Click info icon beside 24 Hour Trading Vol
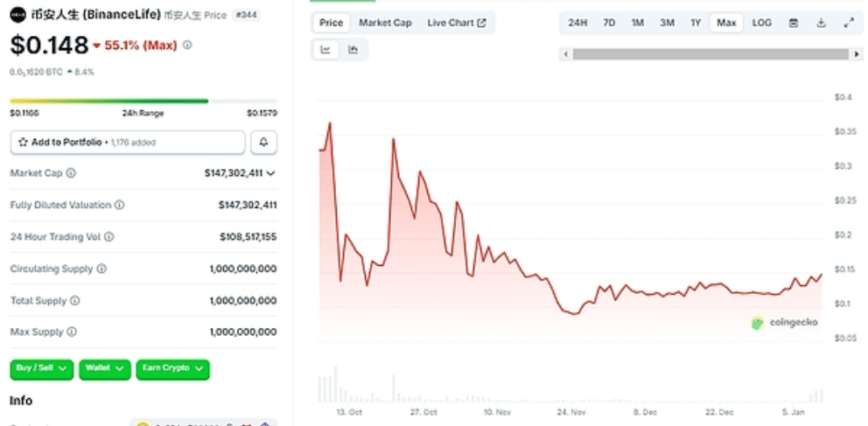The height and width of the screenshot is (426, 868). coord(109,237)
